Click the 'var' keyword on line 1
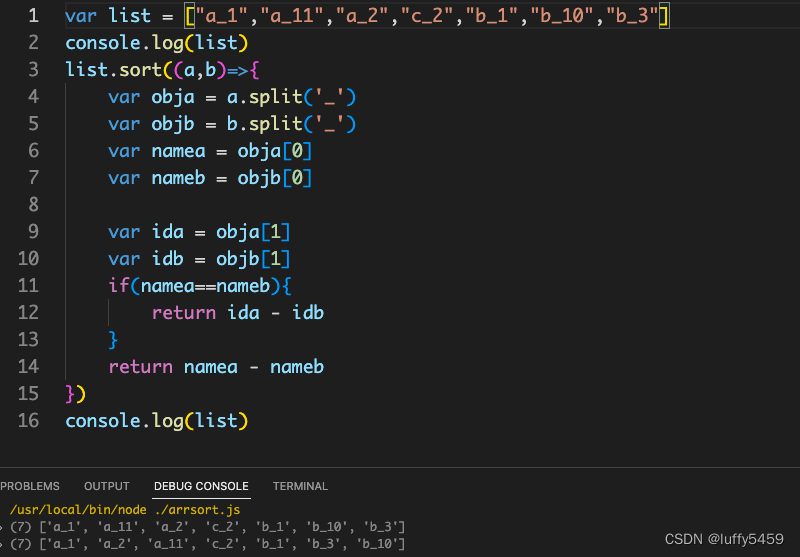This screenshot has width=800, height=557. point(81,16)
